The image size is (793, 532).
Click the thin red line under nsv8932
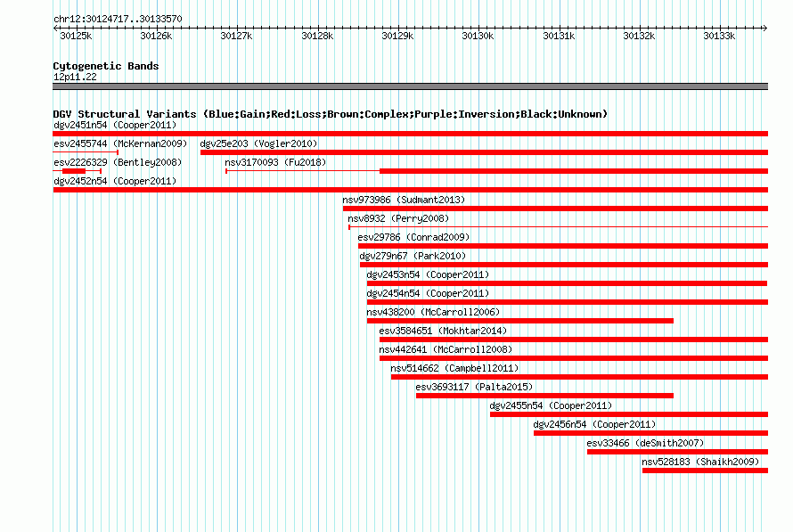[x=559, y=227]
